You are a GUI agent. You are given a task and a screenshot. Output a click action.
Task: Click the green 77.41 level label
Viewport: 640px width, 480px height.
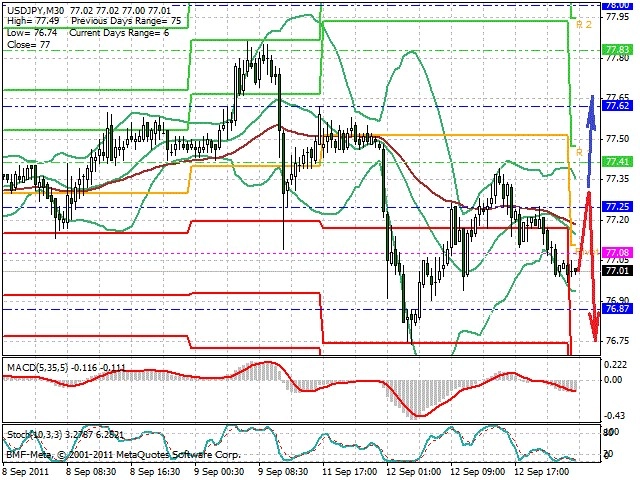click(x=617, y=162)
